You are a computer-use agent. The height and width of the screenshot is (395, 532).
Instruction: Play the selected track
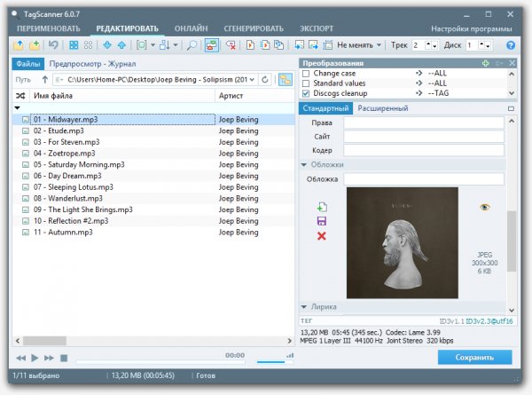click(x=35, y=358)
